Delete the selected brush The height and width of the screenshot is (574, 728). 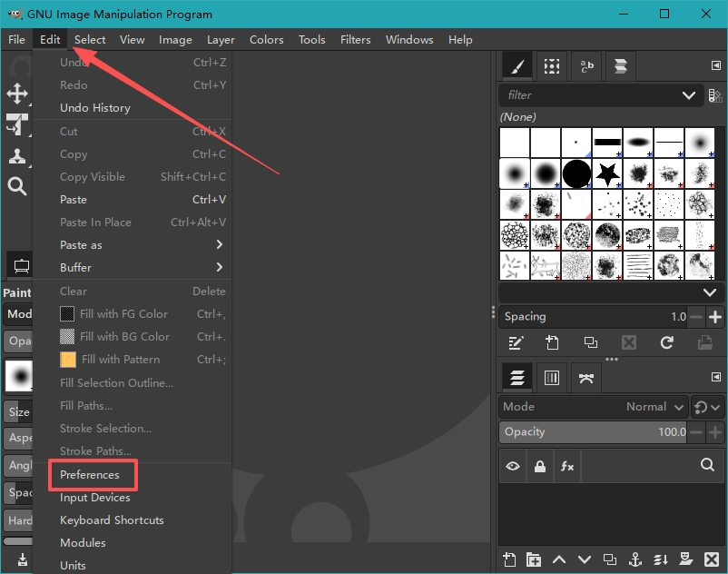point(629,342)
